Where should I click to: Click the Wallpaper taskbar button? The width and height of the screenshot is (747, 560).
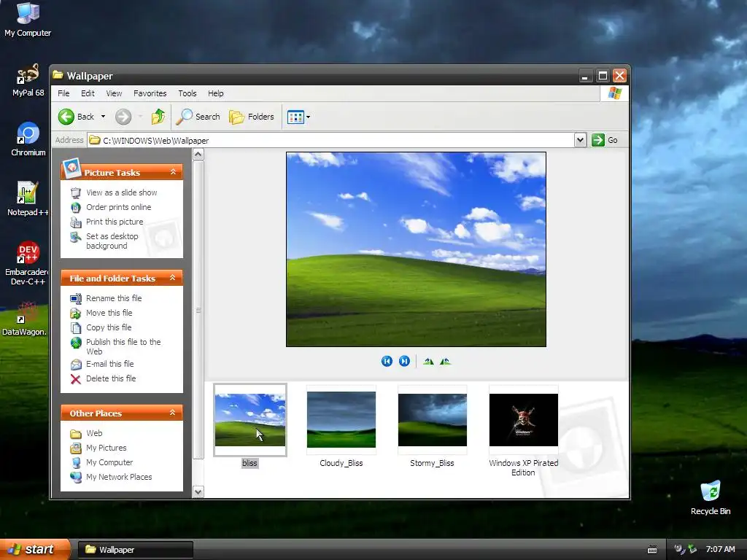click(135, 550)
